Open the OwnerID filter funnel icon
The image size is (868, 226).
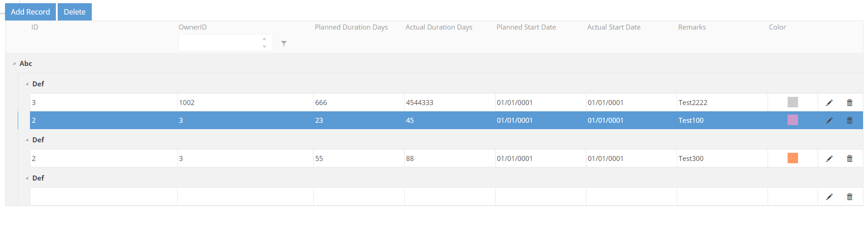coord(284,44)
